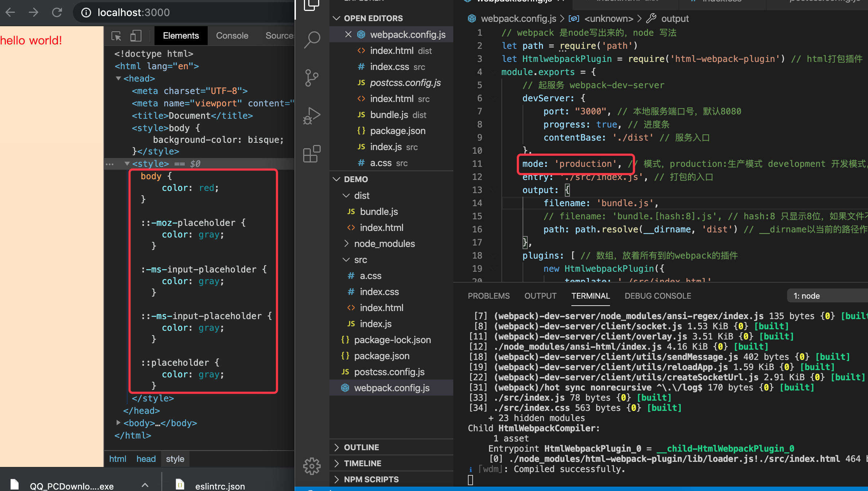
Task: Open package.json in DEMO explorer tree
Action: point(391,356)
